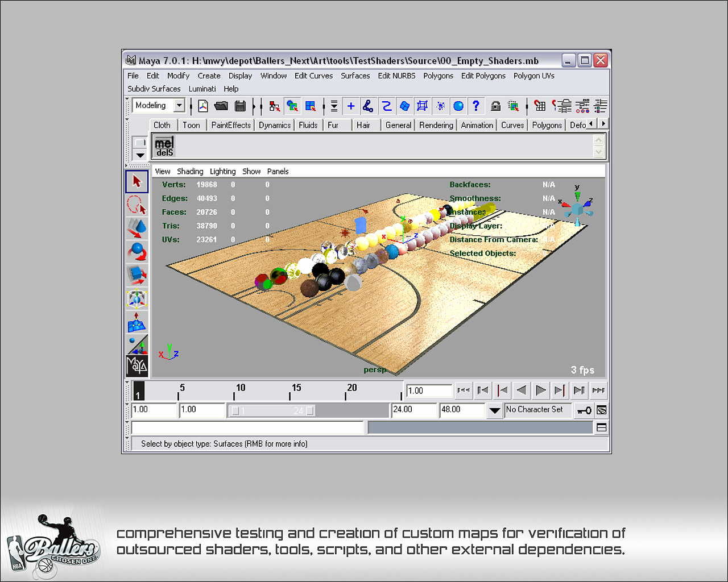This screenshot has width=728, height=582.
Task: Choose the Rotate tool in toolbox
Action: click(x=136, y=251)
